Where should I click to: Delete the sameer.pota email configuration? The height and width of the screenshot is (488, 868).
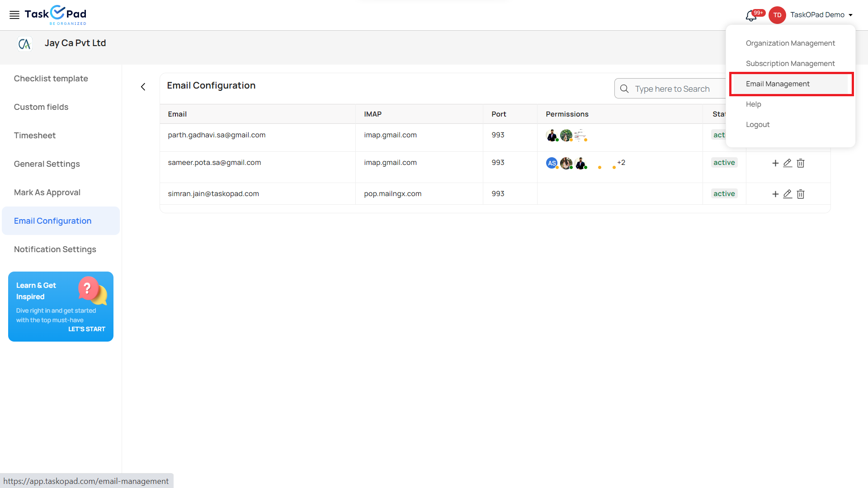pos(801,163)
